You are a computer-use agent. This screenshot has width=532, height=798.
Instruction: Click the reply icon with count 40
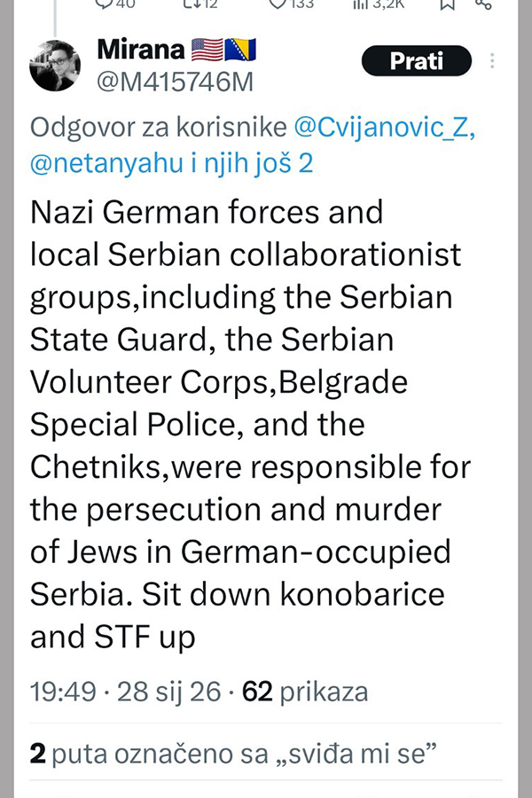[104, 4]
